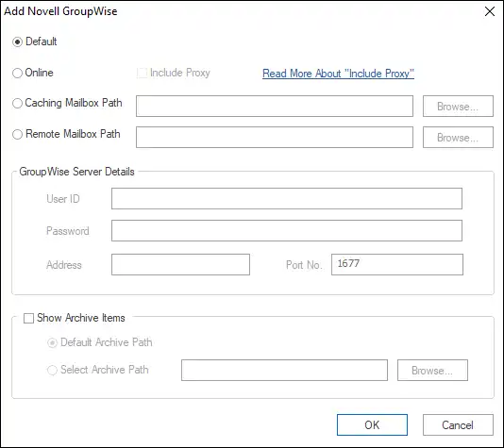Click the Port No. field showing 1677
This screenshot has width=504, height=448.
coord(397,265)
